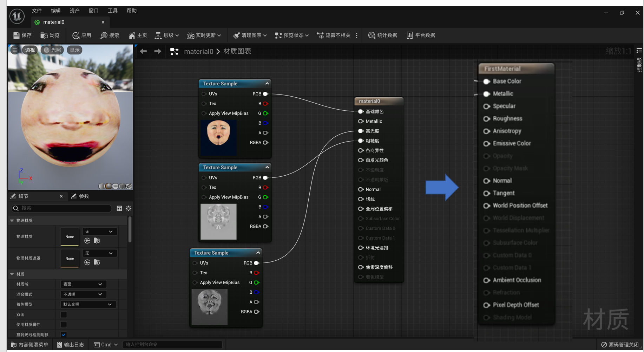Open the 编辑 menu
Screen dimensions: 644x352
coord(56,11)
